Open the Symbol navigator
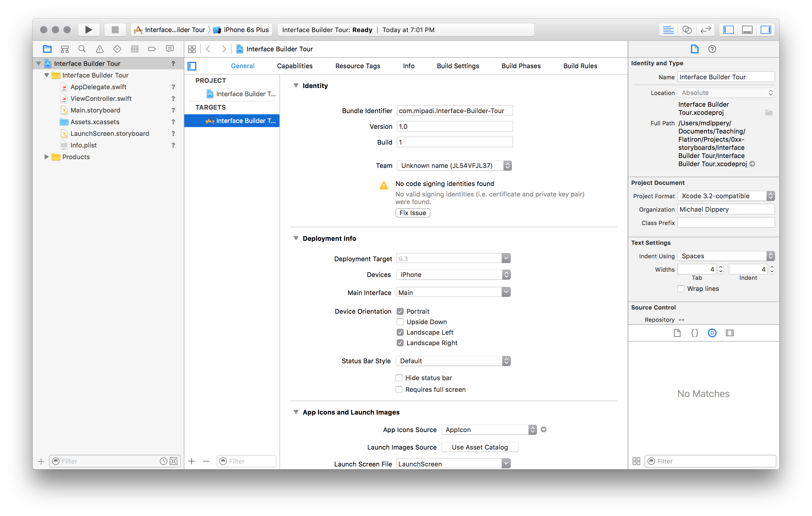 point(65,49)
